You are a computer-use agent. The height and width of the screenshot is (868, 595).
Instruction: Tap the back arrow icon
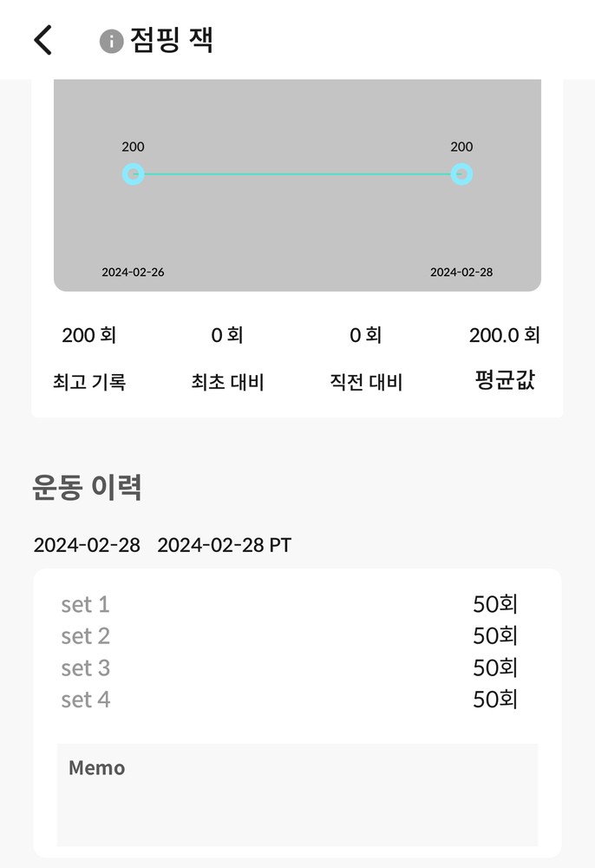pos(43,40)
